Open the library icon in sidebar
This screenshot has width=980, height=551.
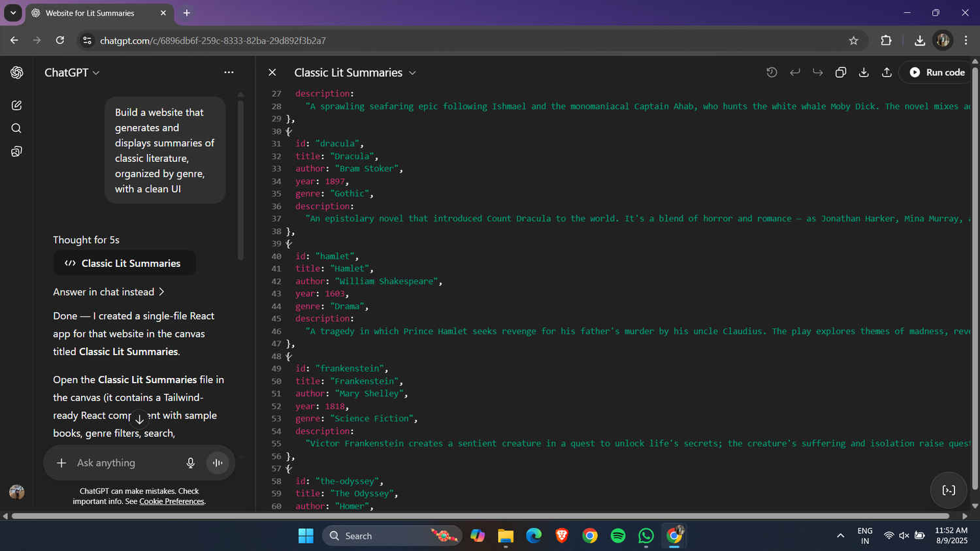(16, 152)
